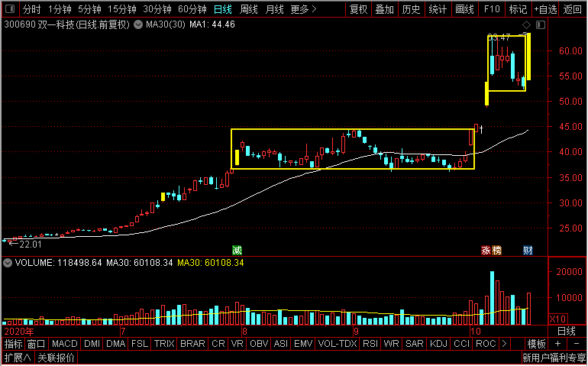
Task: Switch to 分时 chart
Action: [31, 9]
